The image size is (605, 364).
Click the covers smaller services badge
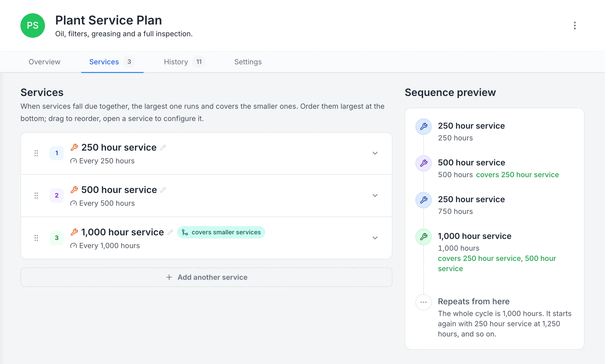pyautogui.click(x=221, y=232)
